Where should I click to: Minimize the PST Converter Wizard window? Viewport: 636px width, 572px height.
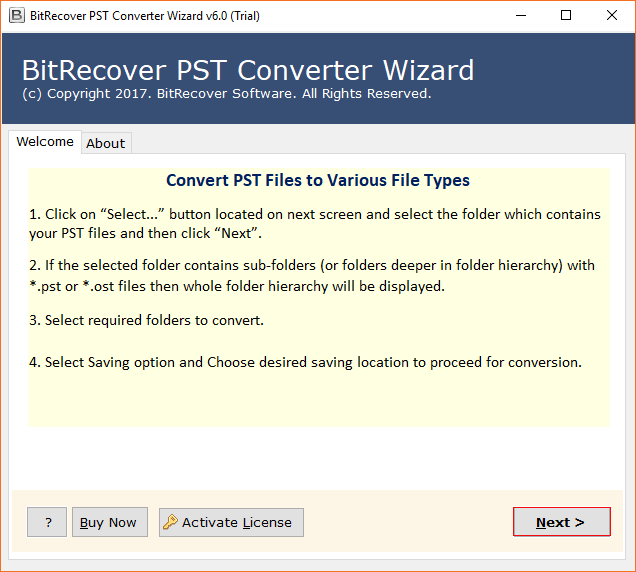click(x=521, y=15)
